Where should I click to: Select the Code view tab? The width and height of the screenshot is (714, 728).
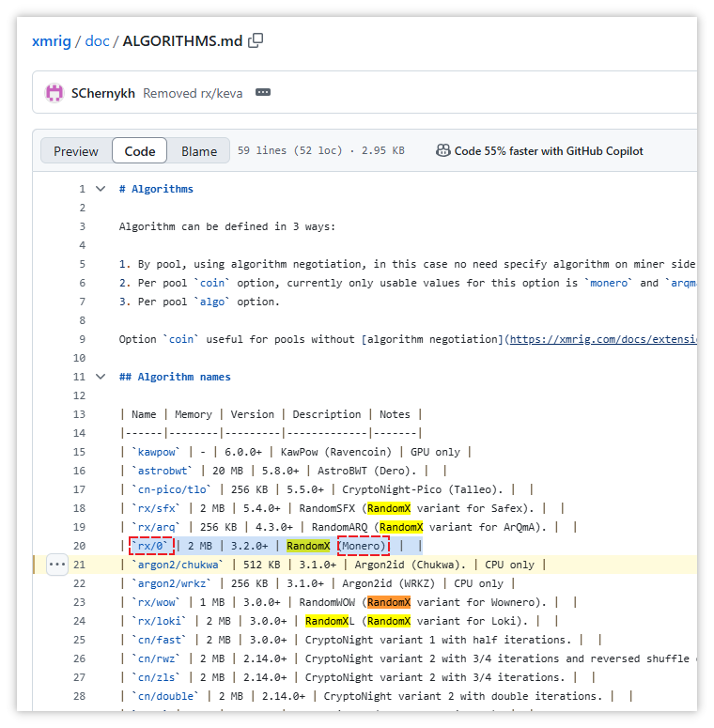pyautogui.click(x=140, y=151)
